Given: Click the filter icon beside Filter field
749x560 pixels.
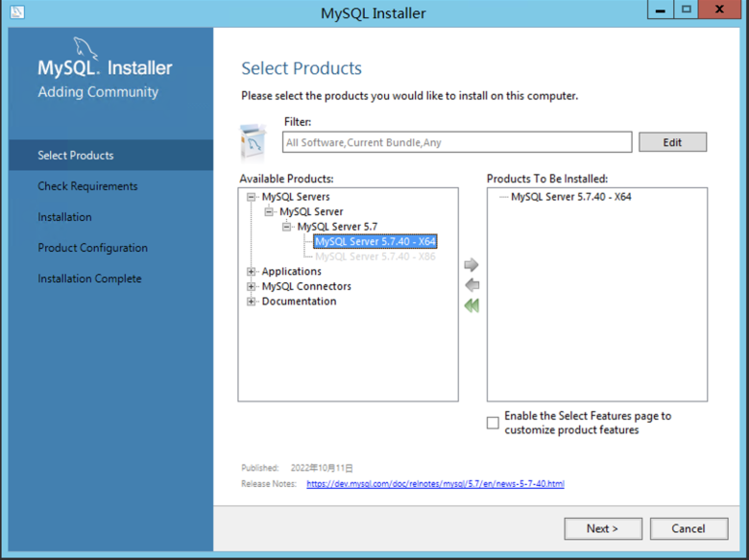Looking at the screenshot, I should pos(254,141).
